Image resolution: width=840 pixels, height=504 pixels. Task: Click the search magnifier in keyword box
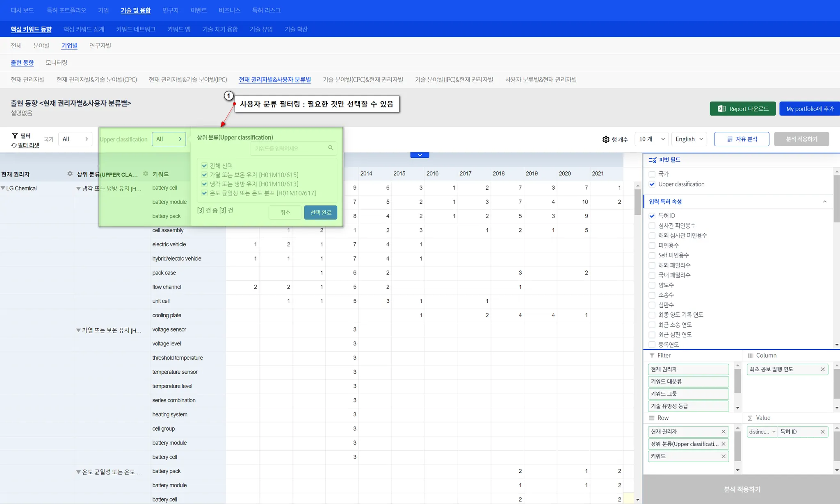331,148
